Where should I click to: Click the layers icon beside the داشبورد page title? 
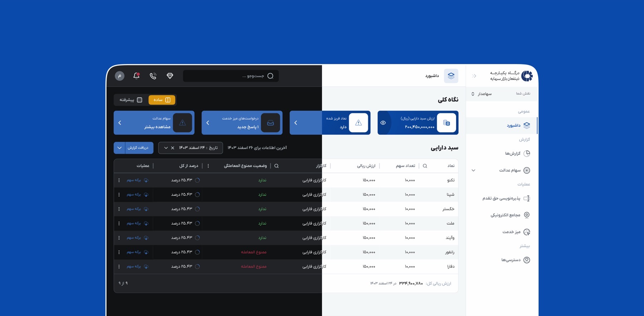(451, 76)
